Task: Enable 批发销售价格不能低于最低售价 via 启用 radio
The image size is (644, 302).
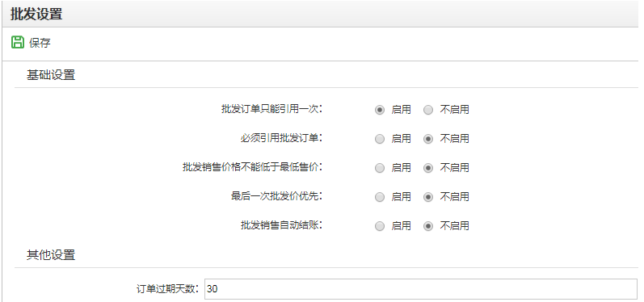Action: coord(380,168)
